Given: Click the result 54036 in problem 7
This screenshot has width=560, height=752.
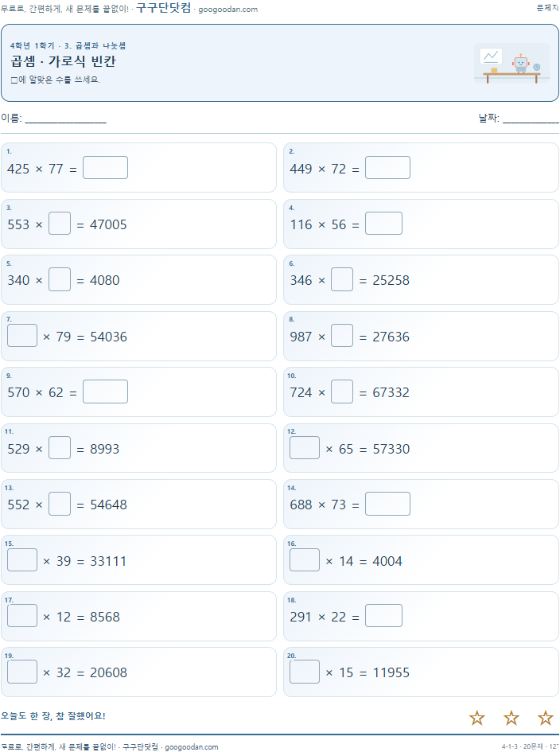Looking at the screenshot, I should coord(109,337).
